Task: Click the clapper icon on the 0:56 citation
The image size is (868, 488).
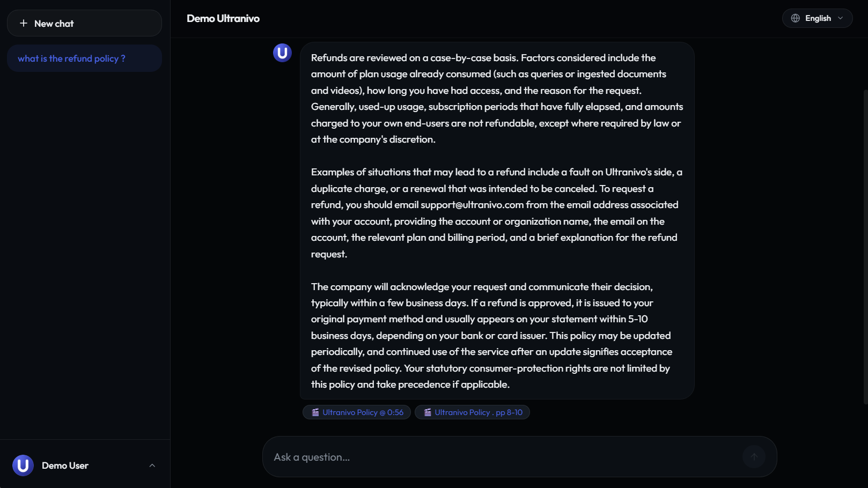Action: 315,412
